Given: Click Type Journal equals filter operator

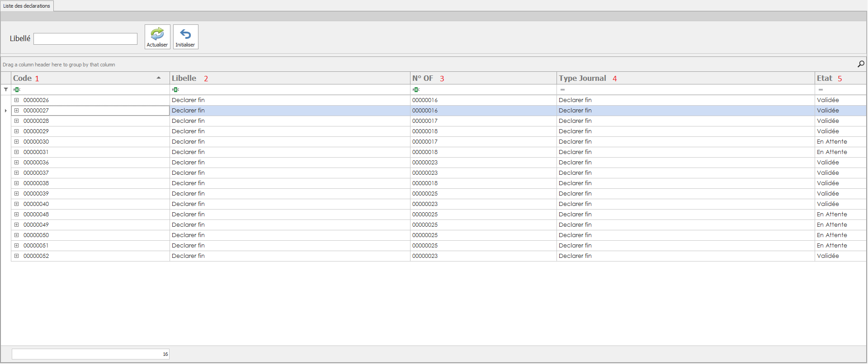Looking at the screenshot, I should click(x=562, y=89).
